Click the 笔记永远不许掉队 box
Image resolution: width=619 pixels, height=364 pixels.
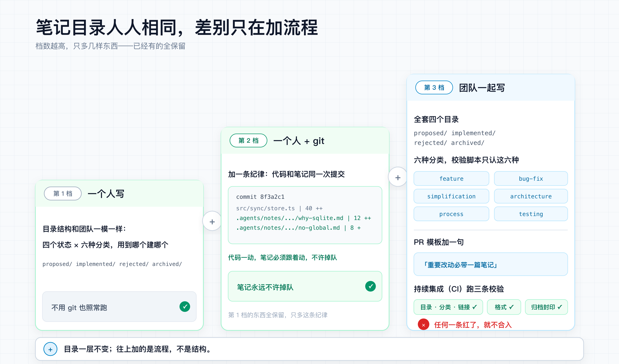[x=305, y=286]
